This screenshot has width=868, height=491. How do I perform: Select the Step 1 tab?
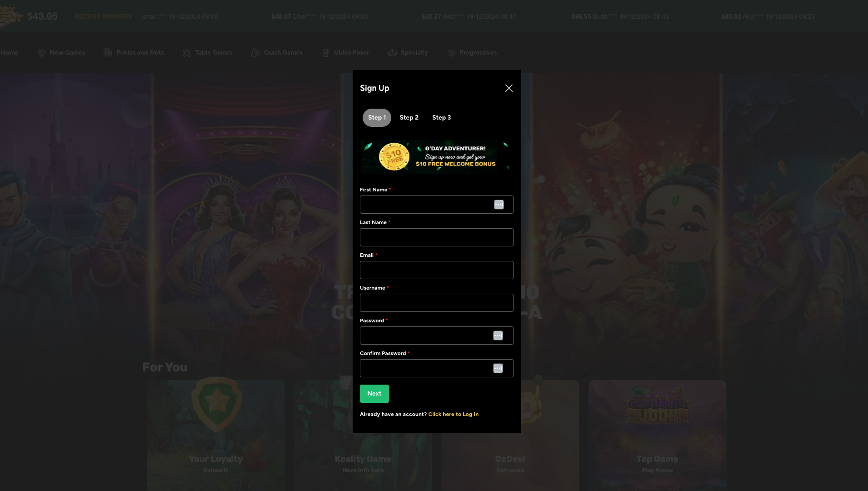377,118
